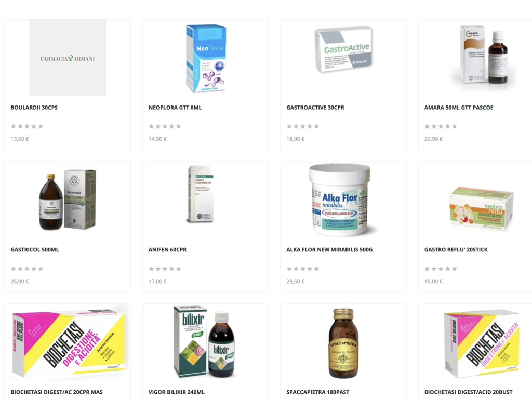This screenshot has height=399, width=532.
Task: Open VIGOR BILIXIR 240ML product title
Action: pos(177,392)
